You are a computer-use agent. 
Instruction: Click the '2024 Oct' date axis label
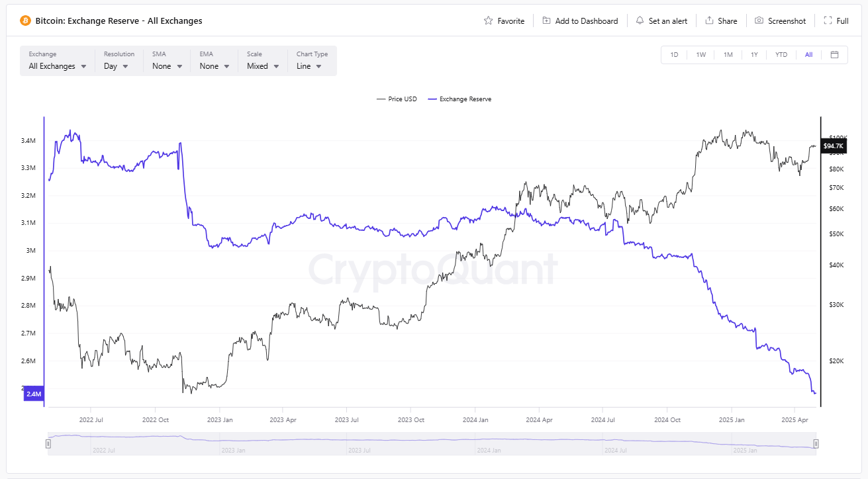tap(667, 419)
